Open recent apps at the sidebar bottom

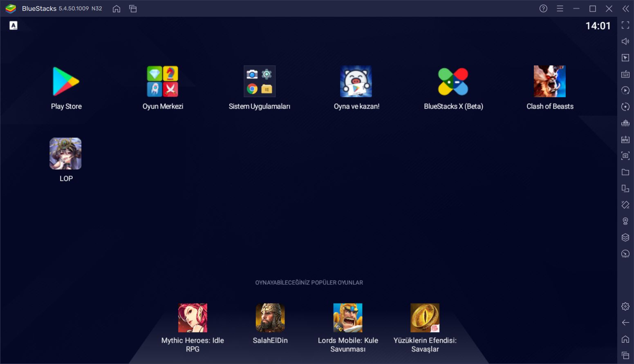point(625,355)
